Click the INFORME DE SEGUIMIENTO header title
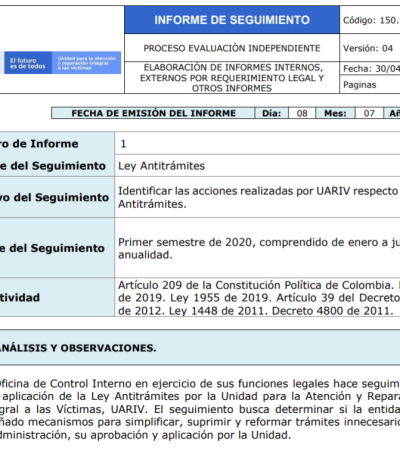 point(232,20)
